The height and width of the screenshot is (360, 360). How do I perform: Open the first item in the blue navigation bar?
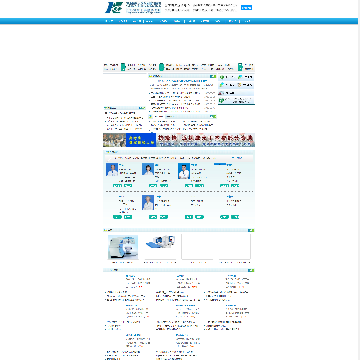tap(109, 21)
